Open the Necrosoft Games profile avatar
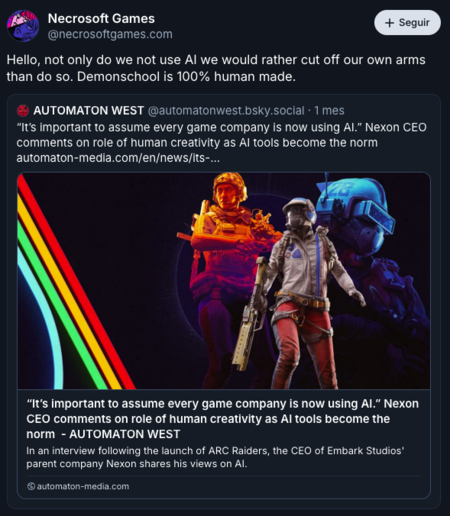Image resolution: width=450 pixels, height=516 pixels. [x=23, y=26]
